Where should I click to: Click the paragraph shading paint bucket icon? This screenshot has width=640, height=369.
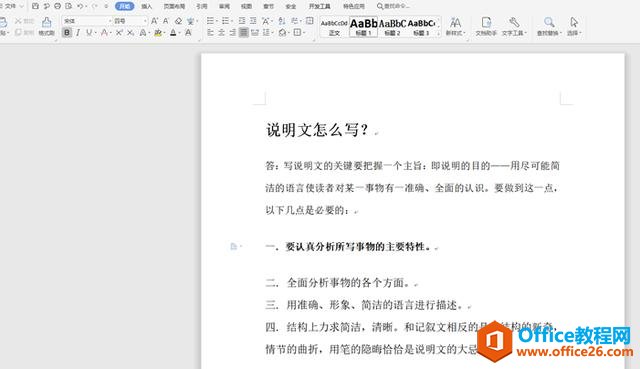coord(282,33)
